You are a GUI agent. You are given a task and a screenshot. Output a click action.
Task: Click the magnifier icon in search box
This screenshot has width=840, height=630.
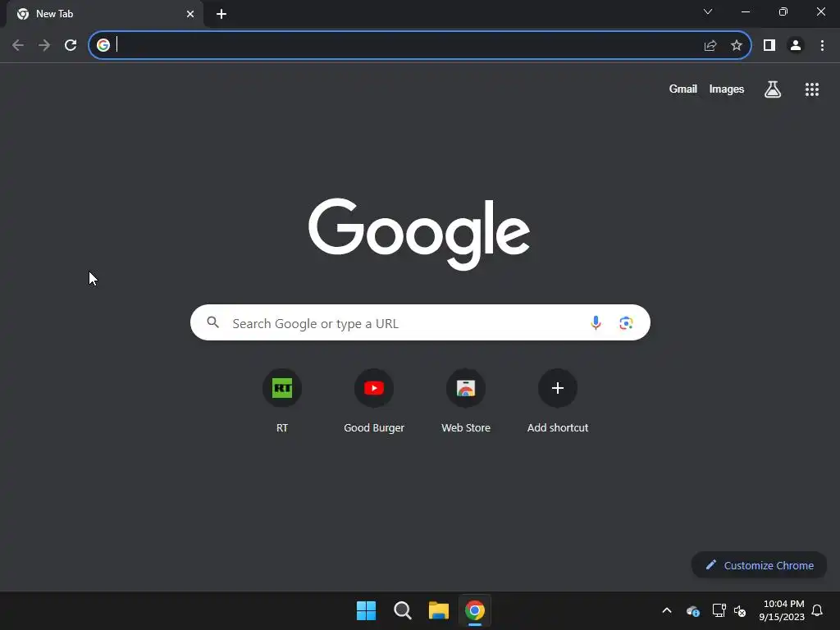(213, 322)
